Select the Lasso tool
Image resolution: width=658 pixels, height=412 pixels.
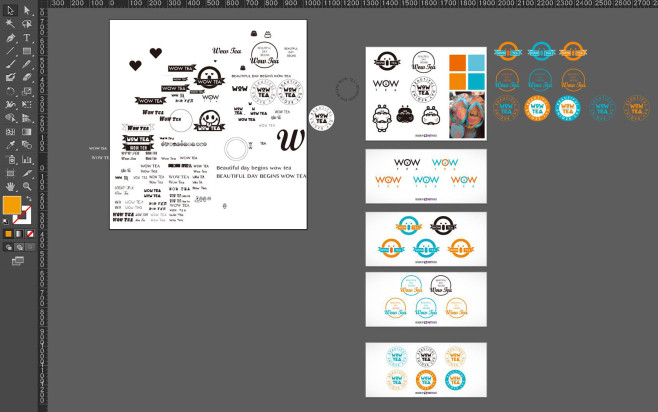tap(27, 23)
